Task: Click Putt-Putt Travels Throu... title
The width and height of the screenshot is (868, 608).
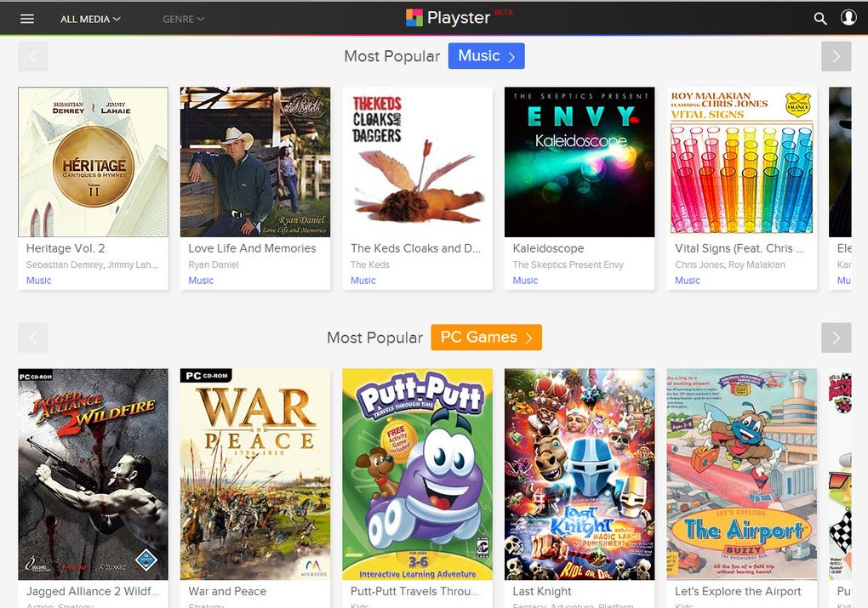Action: click(x=414, y=591)
